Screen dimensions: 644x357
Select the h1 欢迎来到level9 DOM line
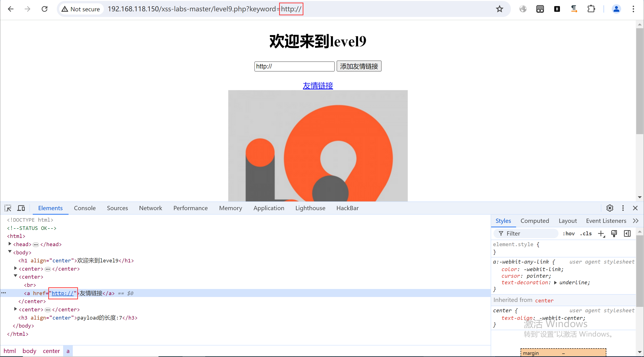[76, 261]
